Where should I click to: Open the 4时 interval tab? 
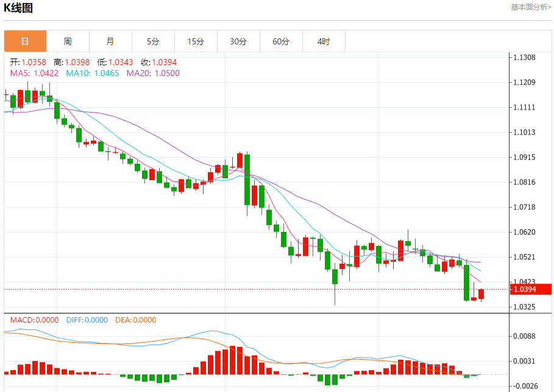tap(324, 41)
